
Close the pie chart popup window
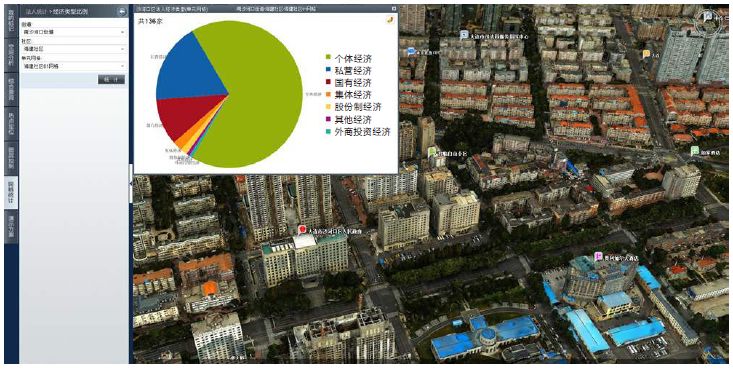(x=394, y=9)
